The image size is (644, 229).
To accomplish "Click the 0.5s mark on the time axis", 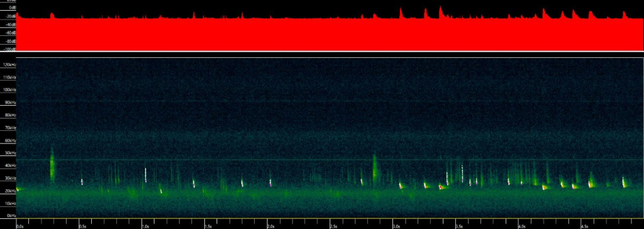I will coord(82,226).
